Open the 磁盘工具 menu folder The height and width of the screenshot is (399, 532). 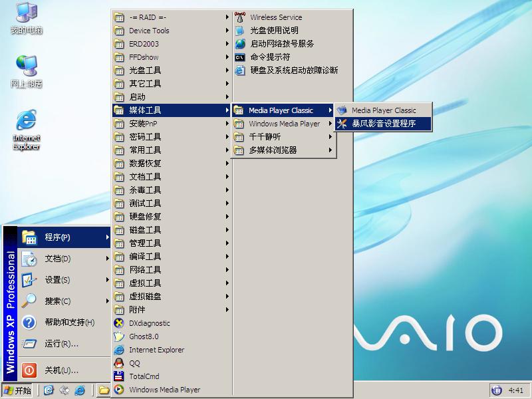click(x=172, y=230)
